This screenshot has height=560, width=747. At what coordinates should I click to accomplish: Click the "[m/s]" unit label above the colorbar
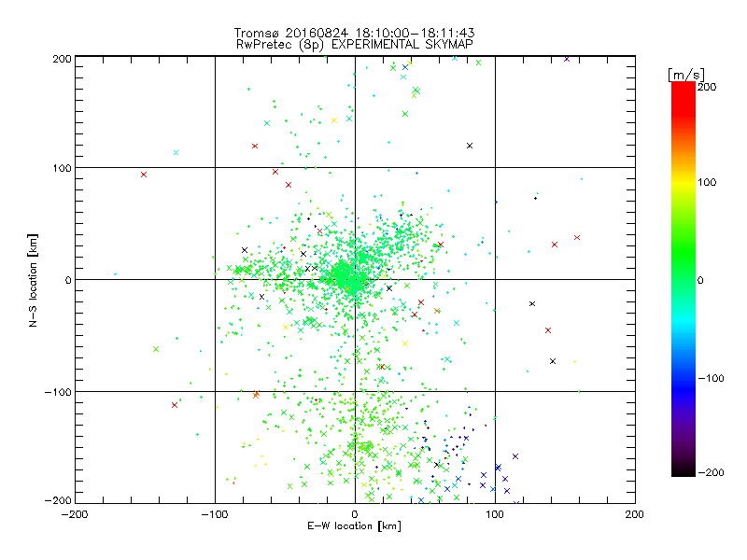click(686, 75)
